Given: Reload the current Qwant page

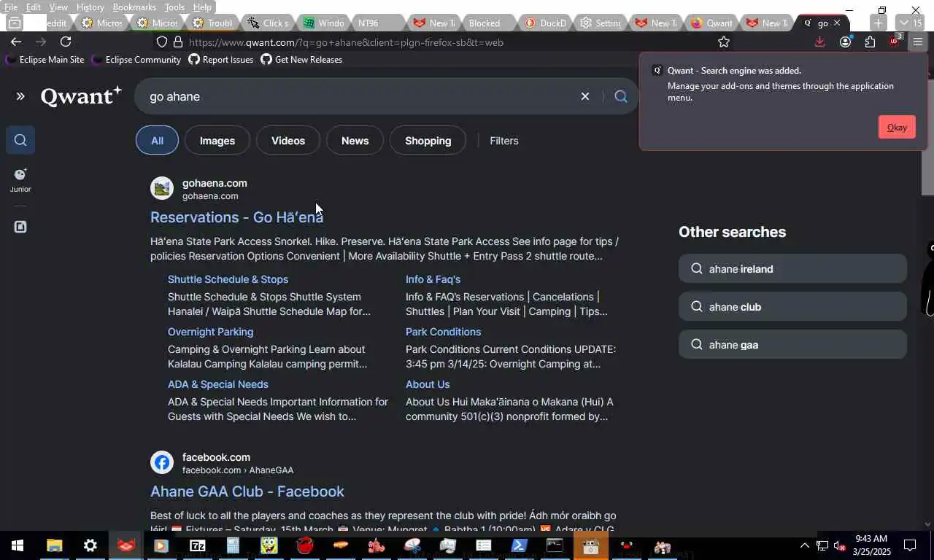Looking at the screenshot, I should click(66, 42).
